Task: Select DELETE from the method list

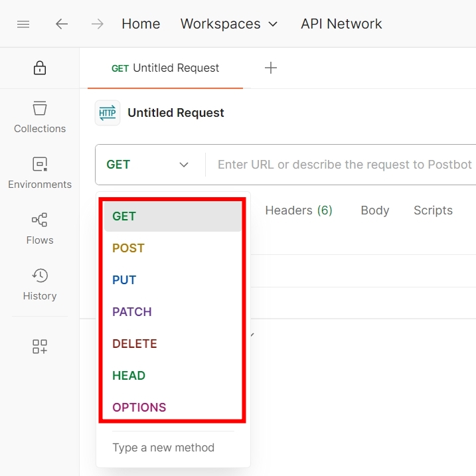Action: tap(173, 344)
